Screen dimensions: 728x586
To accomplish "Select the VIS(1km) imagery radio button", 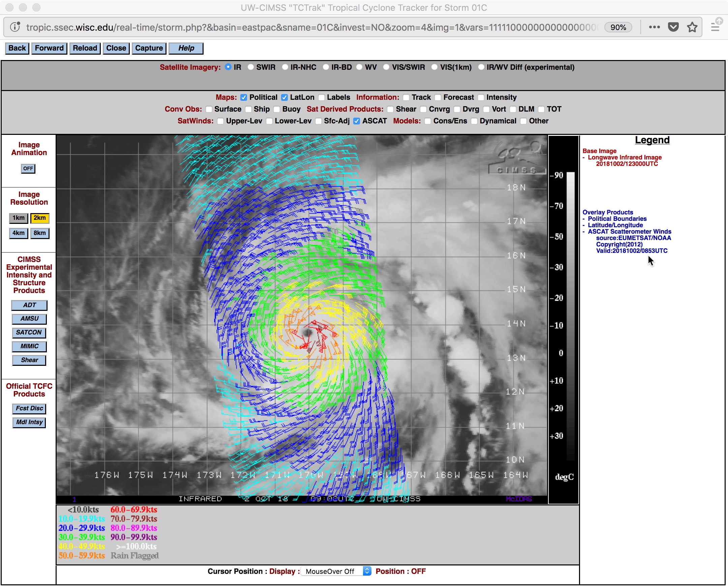I will (434, 67).
